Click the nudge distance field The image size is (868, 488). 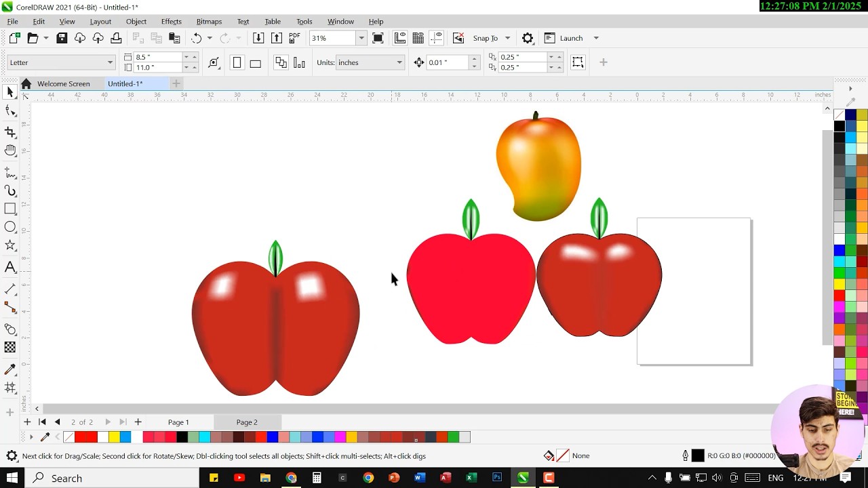(448, 62)
